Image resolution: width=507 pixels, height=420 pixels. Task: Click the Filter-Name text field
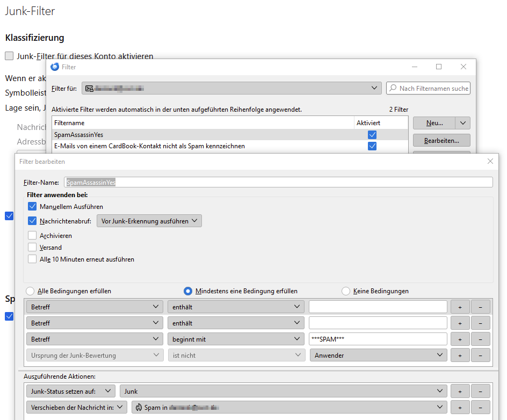click(x=278, y=182)
